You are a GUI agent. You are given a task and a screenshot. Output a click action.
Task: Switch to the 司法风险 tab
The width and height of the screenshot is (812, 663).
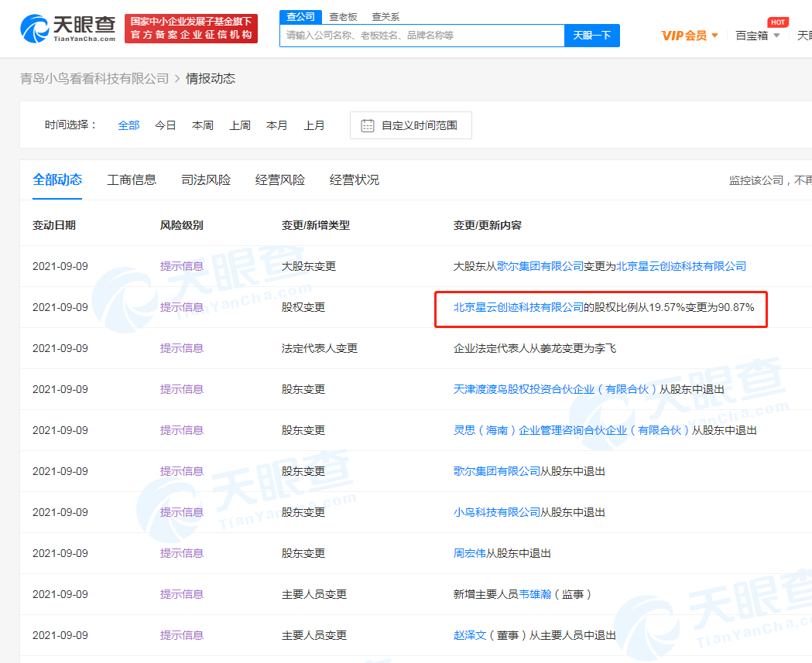pos(206,179)
